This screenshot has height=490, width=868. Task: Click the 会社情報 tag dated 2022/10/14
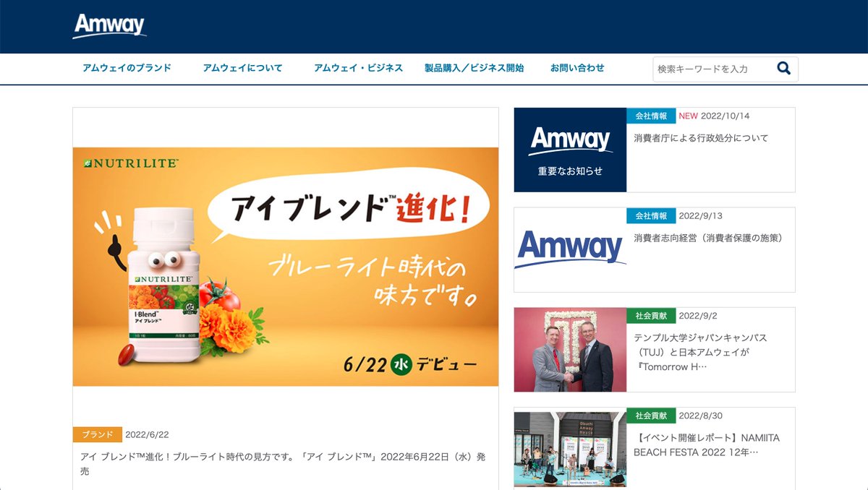pos(651,116)
